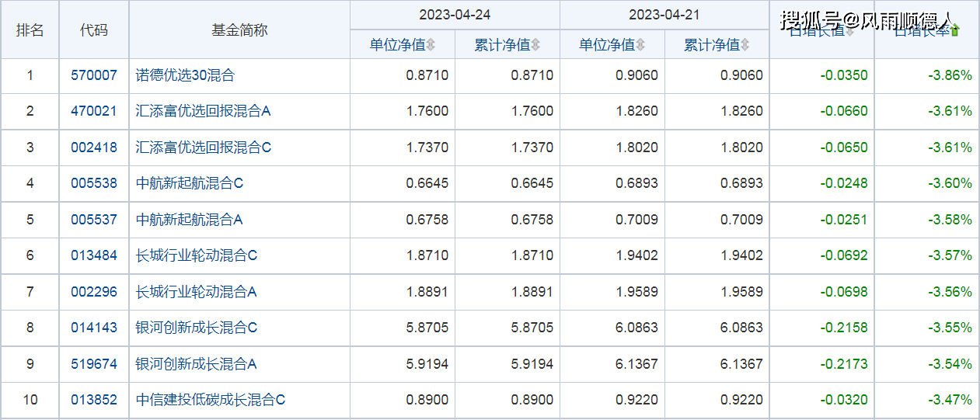Click the green 日增长率 sort arrow
This screenshot has height=420, width=980.
tap(955, 31)
